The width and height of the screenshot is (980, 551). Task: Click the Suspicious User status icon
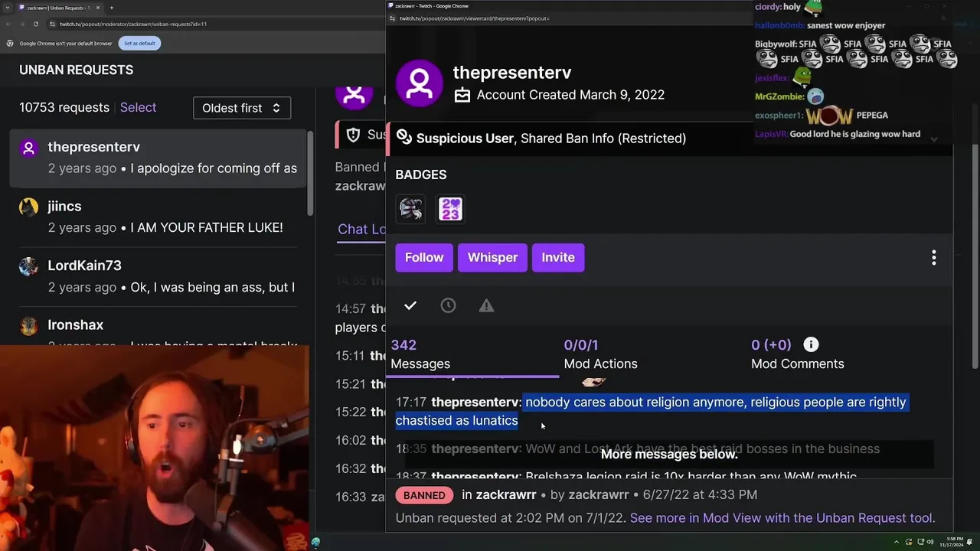tap(403, 138)
